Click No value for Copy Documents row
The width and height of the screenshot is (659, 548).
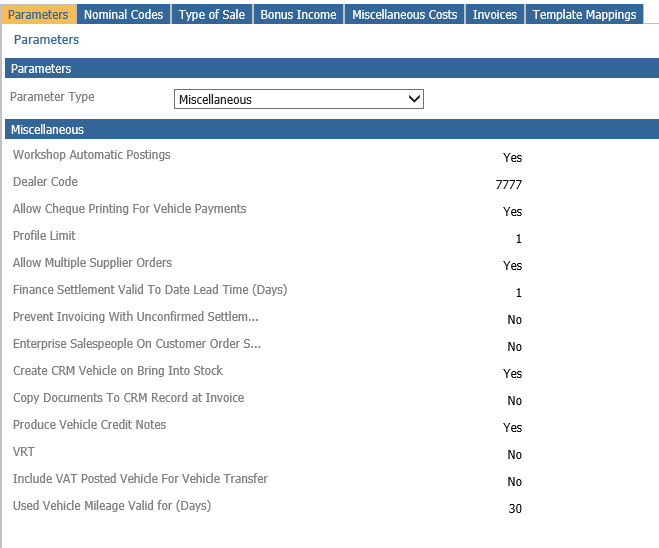pyautogui.click(x=514, y=400)
